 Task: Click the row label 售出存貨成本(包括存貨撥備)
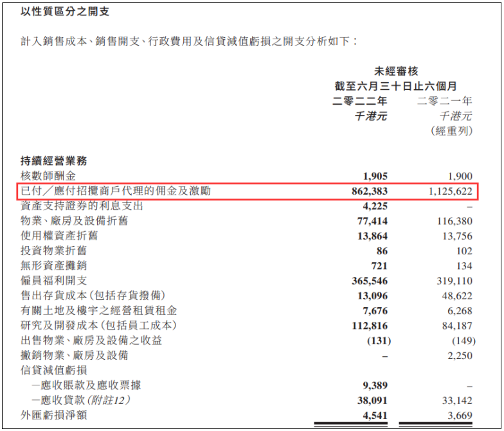pyautogui.click(x=93, y=295)
